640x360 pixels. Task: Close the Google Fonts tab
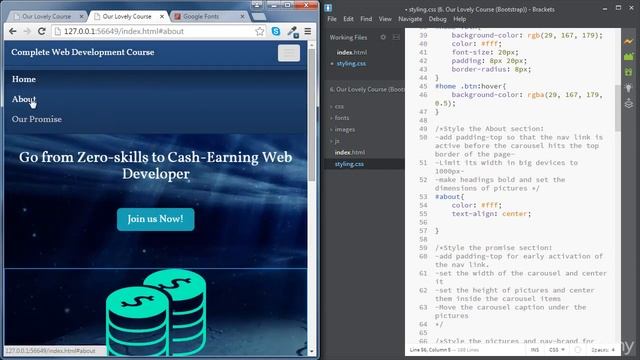[x=242, y=16]
